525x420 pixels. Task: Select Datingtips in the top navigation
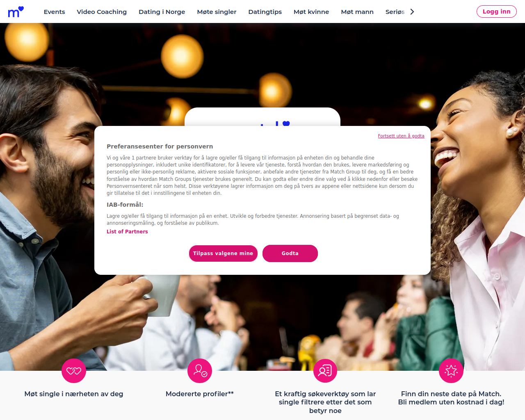coord(265,12)
